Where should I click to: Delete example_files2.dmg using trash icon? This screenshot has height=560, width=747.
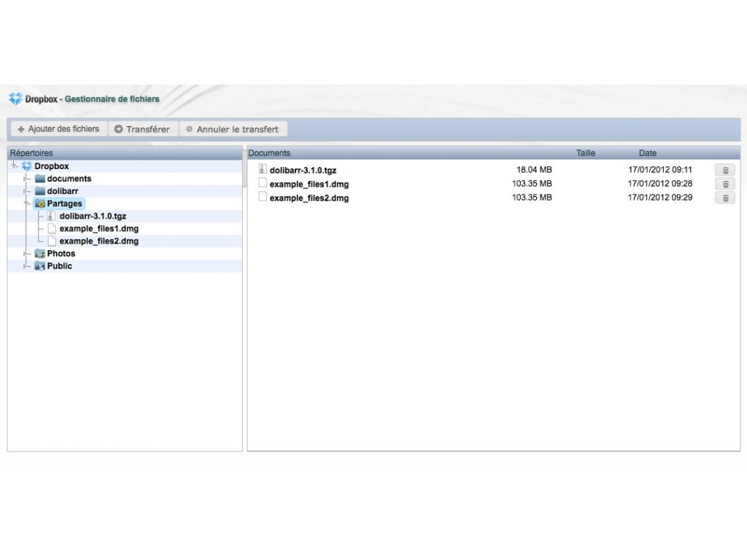(x=725, y=198)
